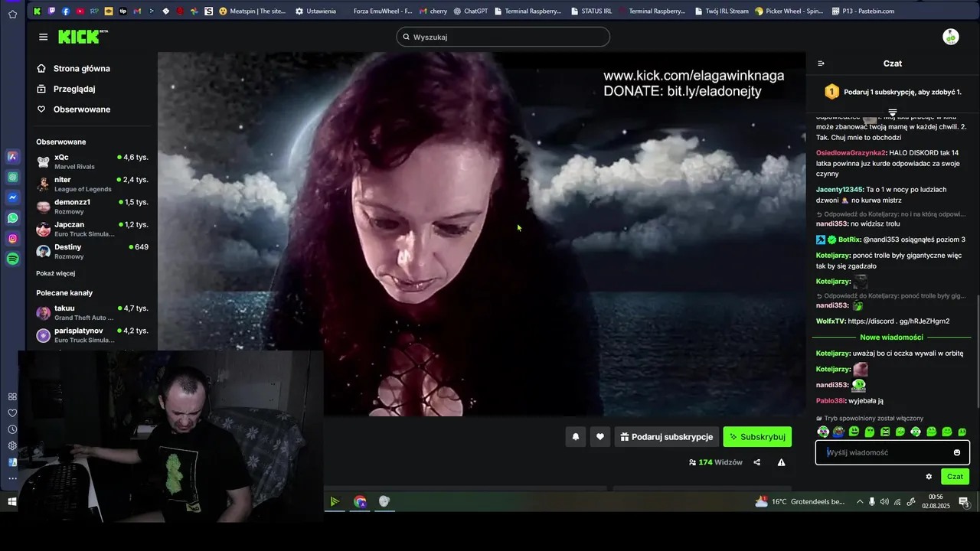The image size is (980, 551).
Task: Click Podaruj subskrypcje button
Action: [x=667, y=437]
